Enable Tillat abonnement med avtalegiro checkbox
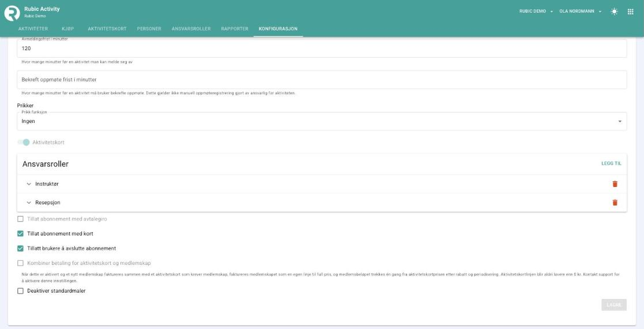The width and height of the screenshot is (644, 329). click(x=20, y=219)
